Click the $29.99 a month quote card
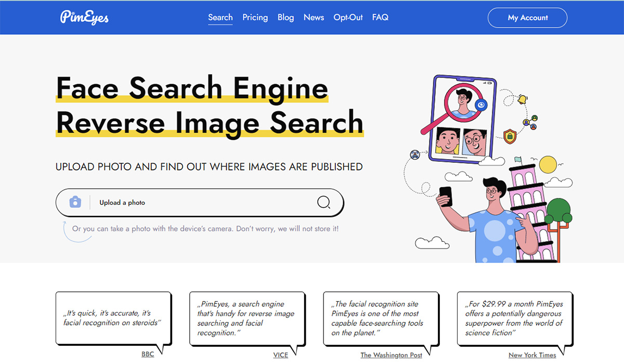This screenshot has height=364, width=624. pos(515,318)
